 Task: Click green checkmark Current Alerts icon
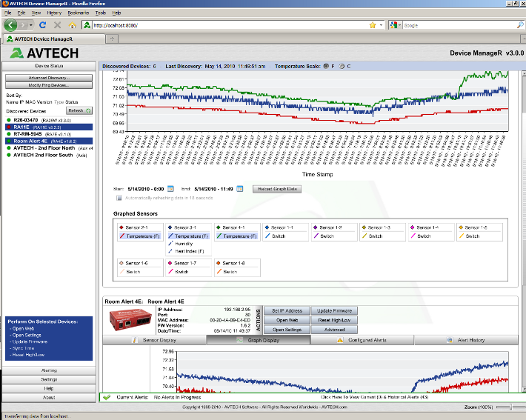coord(107,397)
